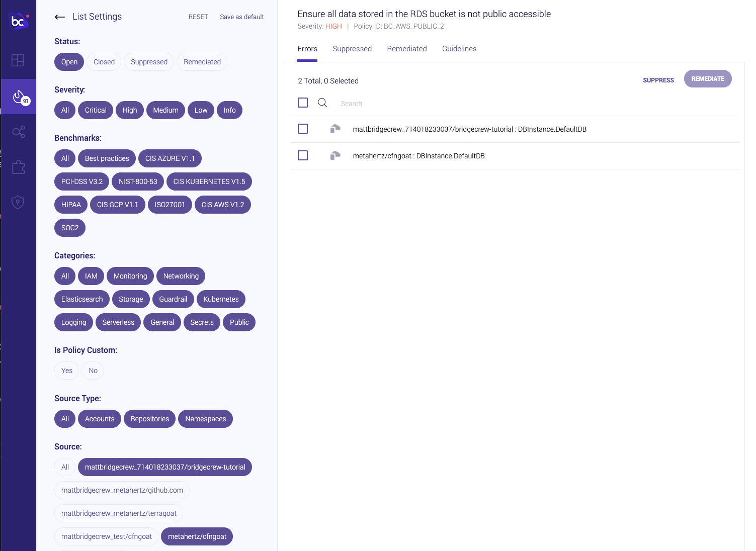Image resolution: width=756 pixels, height=551 pixels.
Task: Toggle the Namespaces source type filter
Action: point(205,419)
